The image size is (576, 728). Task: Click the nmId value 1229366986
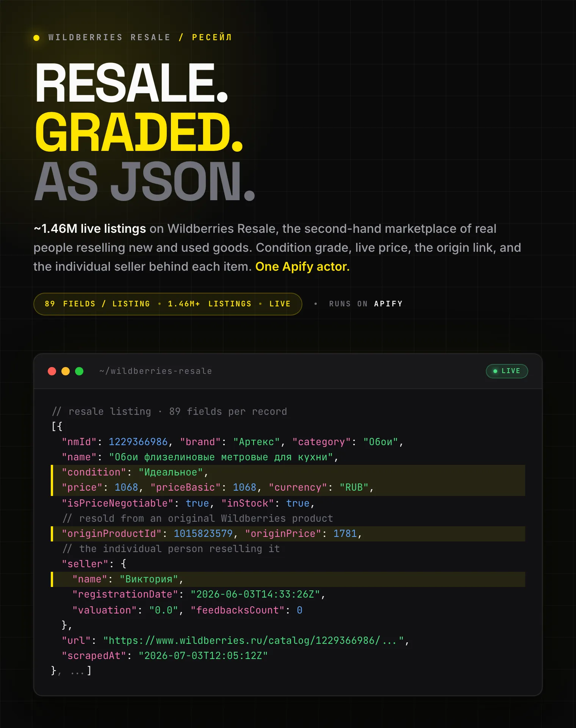138,442
